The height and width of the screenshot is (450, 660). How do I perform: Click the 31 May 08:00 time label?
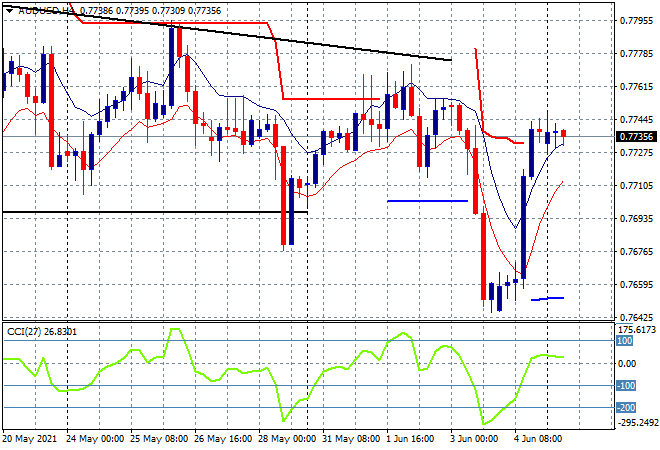[351, 439]
